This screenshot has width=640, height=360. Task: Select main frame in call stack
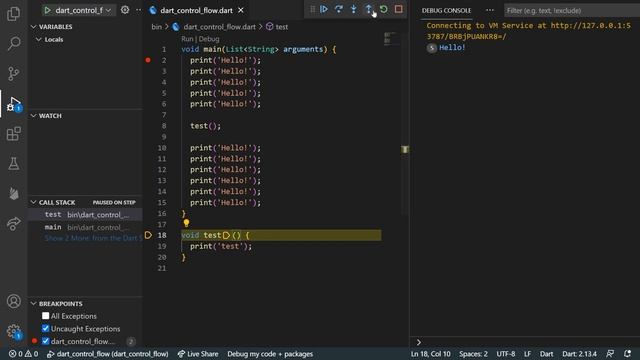click(x=85, y=227)
